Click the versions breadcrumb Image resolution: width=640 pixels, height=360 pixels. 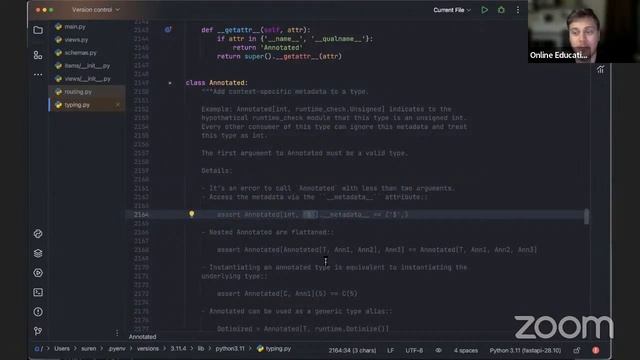coord(148,349)
